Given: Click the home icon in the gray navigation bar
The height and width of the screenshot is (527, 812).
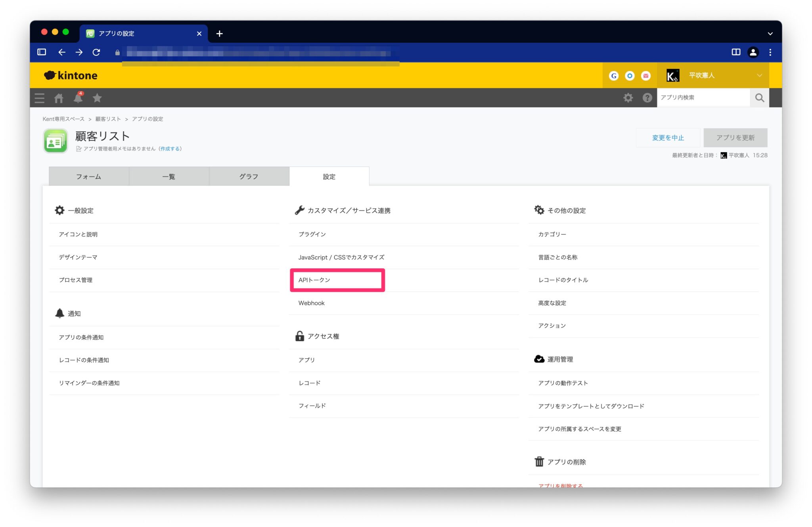Looking at the screenshot, I should point(59,98).
